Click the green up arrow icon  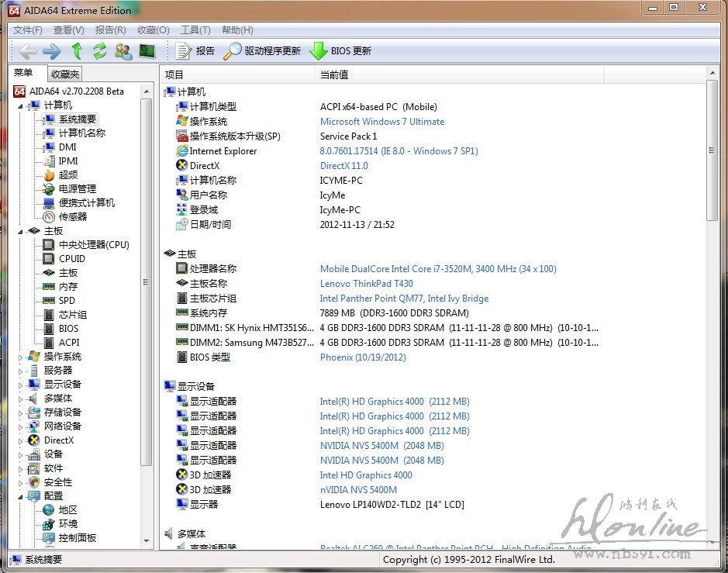pyautogui.click(x=77, y=51)
